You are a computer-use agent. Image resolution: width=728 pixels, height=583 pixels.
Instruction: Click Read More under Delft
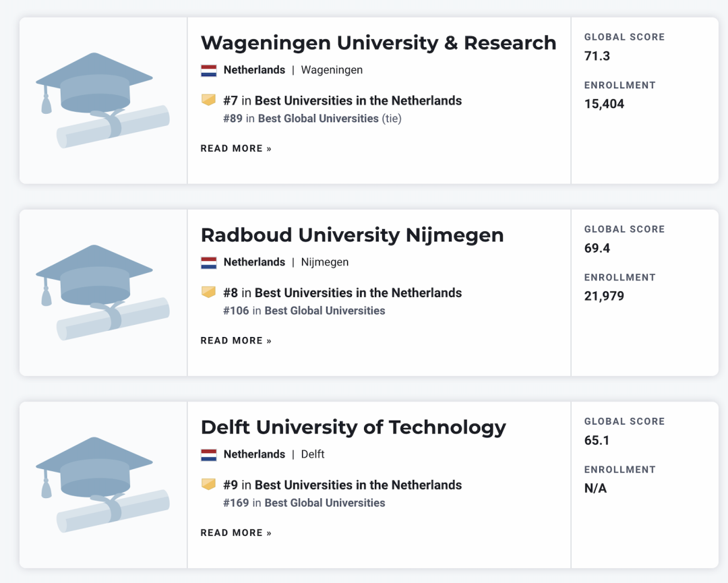pyautogui.click(x=236, y=532)
